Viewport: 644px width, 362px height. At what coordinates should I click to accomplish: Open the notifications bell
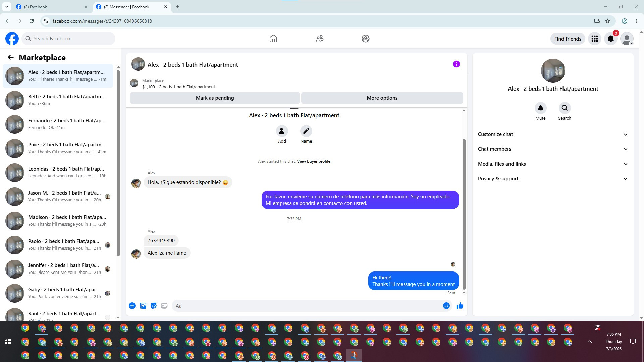pos(610,39)
